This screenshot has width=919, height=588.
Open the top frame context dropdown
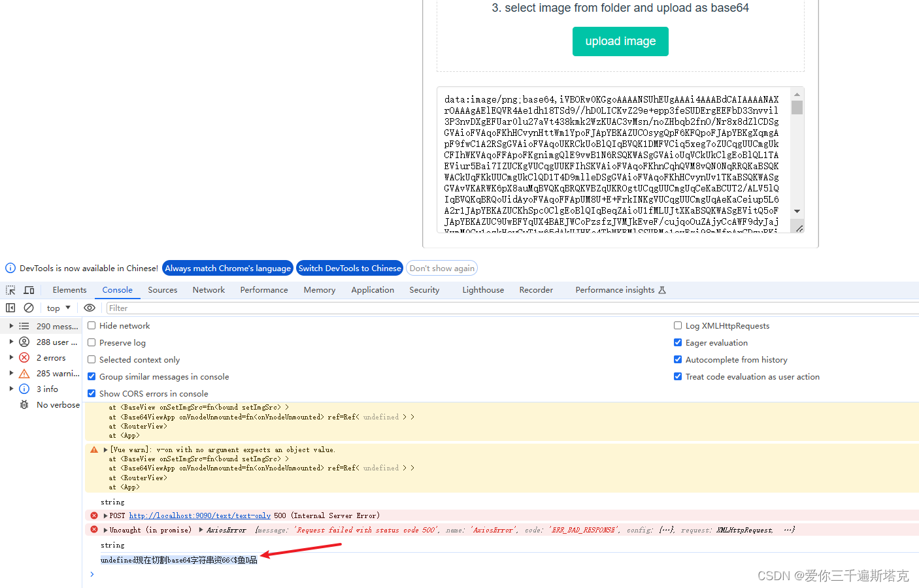point(58,307)
